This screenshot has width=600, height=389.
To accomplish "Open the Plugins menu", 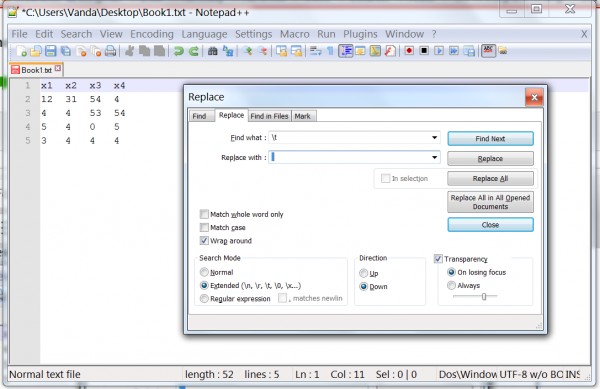I will [x=360, y=34].
